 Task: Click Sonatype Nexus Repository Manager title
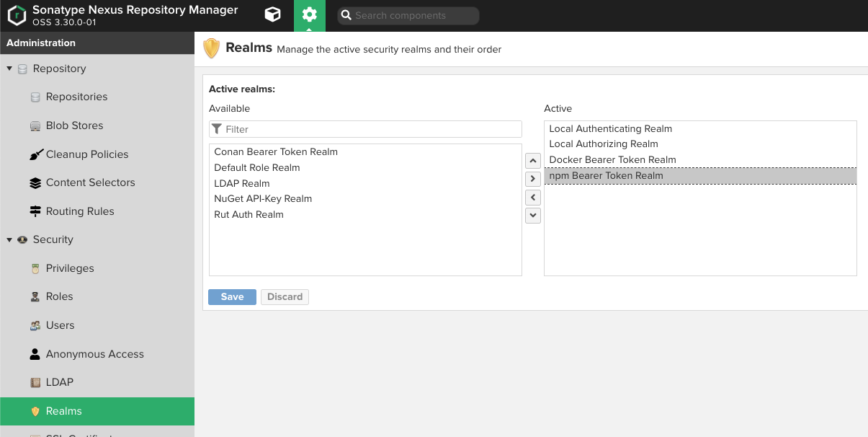pyautogui.click(x=135, y=11)
